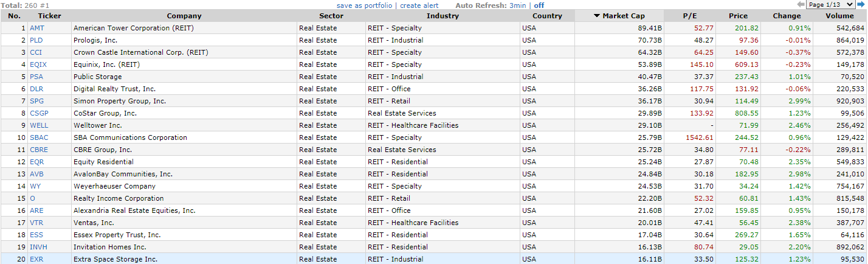Sort by the Volume column header

(x=839, y=16)
